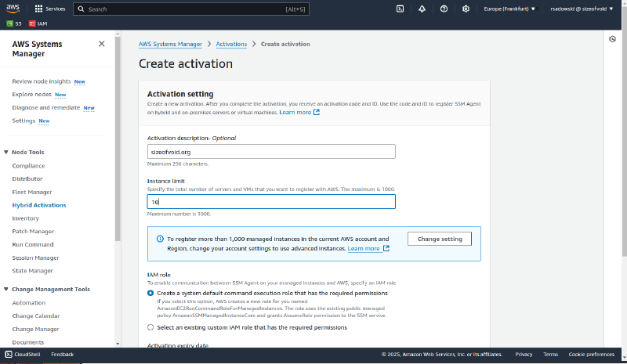Click the Change setting button
627x364 pixels.
(439, 239)
